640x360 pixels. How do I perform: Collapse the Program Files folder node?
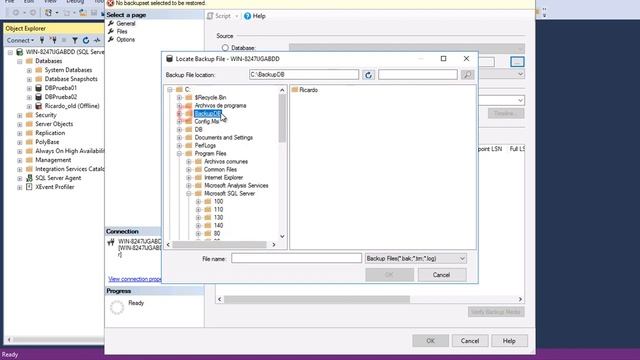(x=179, y=153)
